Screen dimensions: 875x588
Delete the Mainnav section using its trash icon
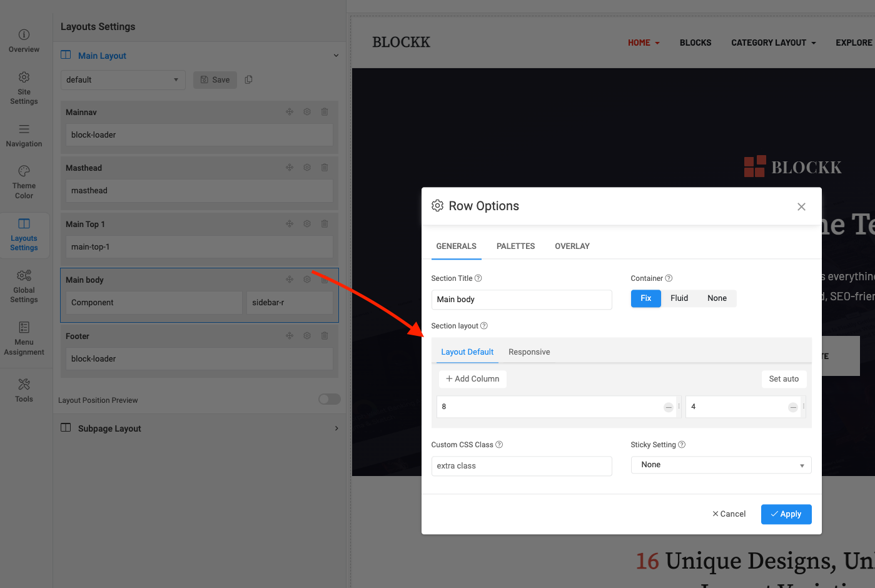pyautogui.click(x=325, y=111)
